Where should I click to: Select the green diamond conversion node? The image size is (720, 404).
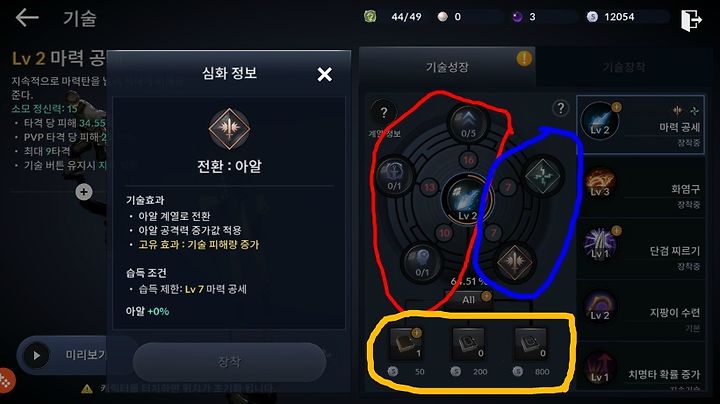point(543,175)
